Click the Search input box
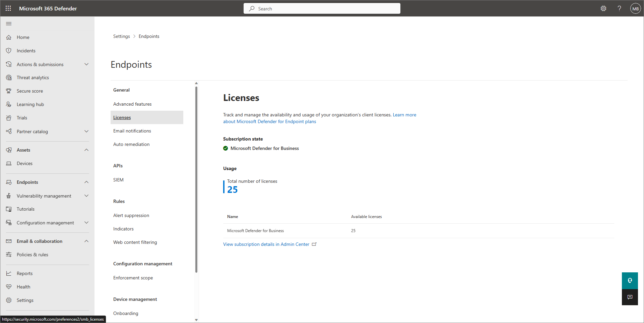 click(x=322, y=9)
